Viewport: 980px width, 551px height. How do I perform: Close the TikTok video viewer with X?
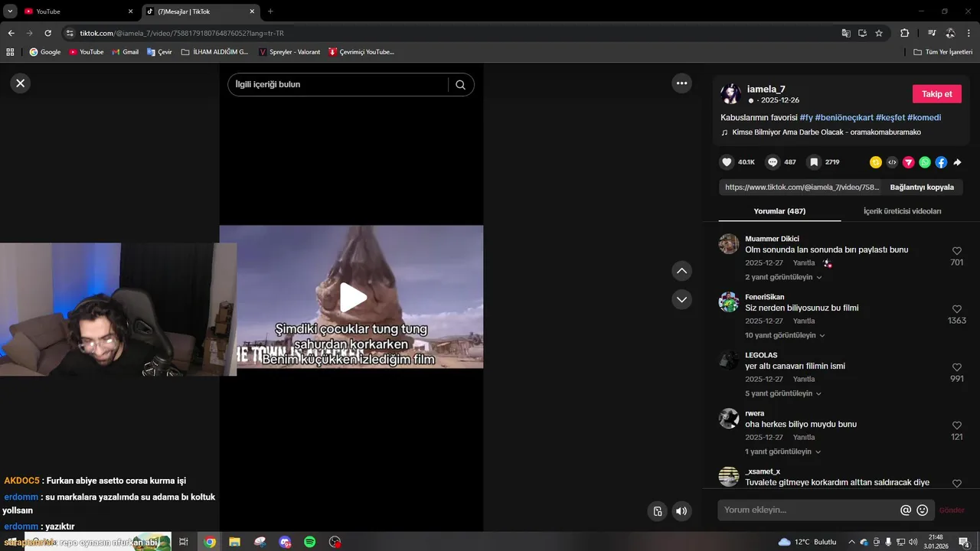tap(21, 83)
